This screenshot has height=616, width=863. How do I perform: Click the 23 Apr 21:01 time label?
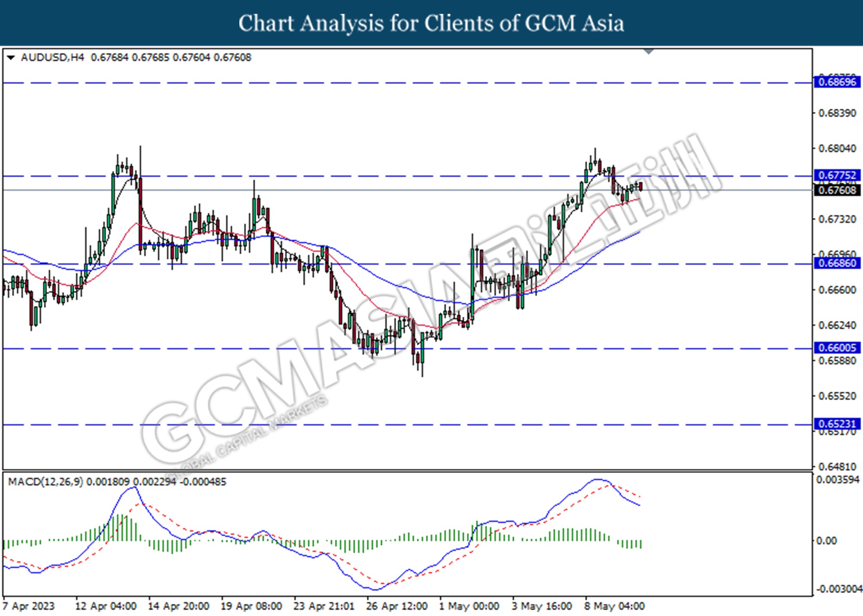(x=324, y=606)
